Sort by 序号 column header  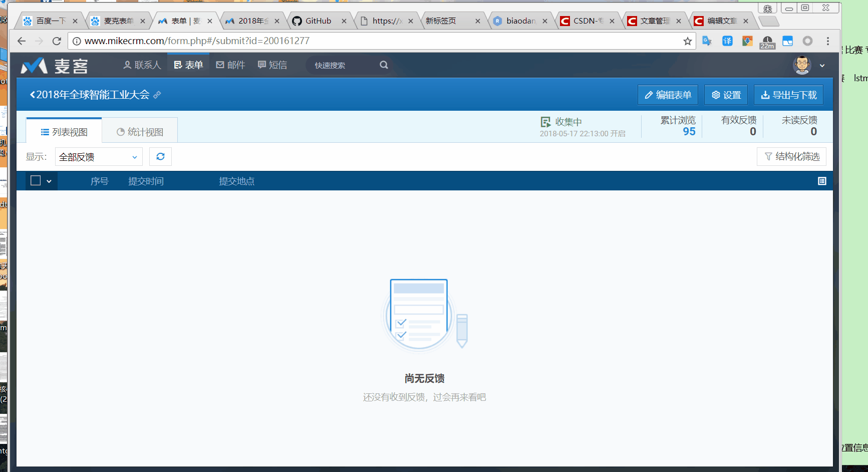(99, 181)
